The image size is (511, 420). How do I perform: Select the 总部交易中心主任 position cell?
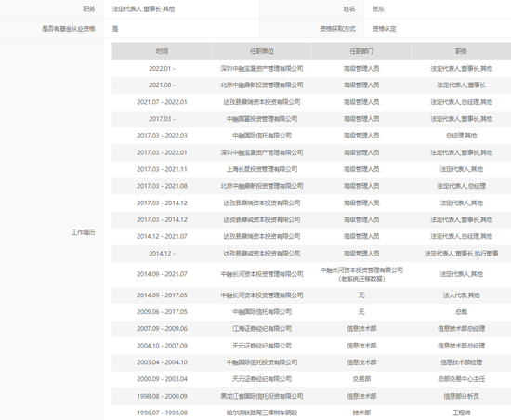point(461,379)
